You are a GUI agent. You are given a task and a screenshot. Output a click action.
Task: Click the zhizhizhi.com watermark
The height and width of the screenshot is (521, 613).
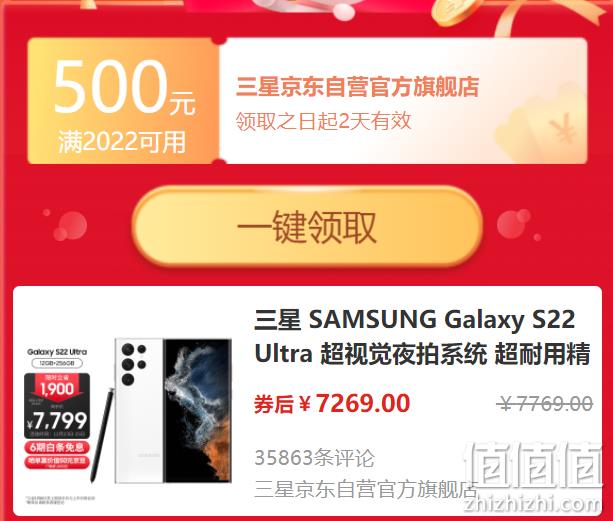(x=532, y=505)
